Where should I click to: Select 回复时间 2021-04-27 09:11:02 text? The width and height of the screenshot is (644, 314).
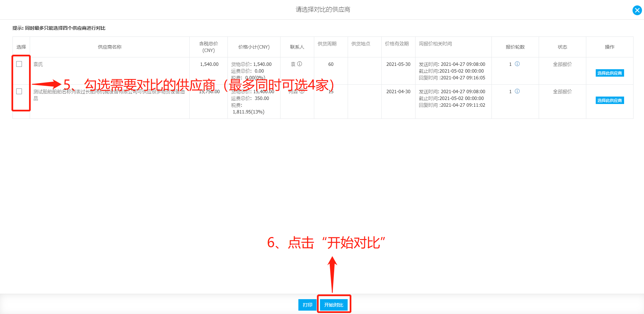(452, 105)
